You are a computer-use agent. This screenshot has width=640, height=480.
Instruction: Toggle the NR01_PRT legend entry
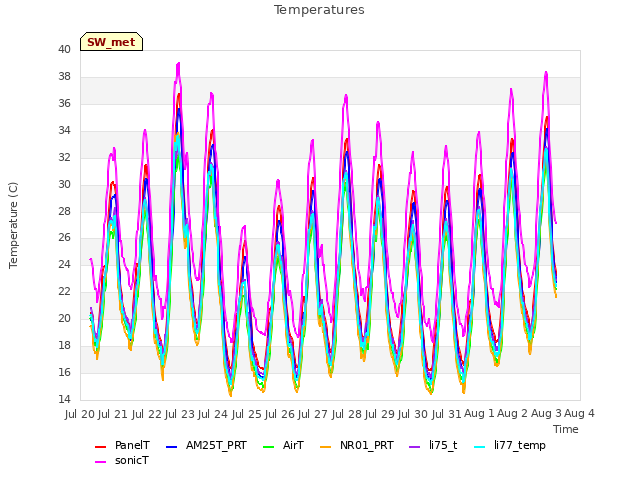[x=357, y=445]
